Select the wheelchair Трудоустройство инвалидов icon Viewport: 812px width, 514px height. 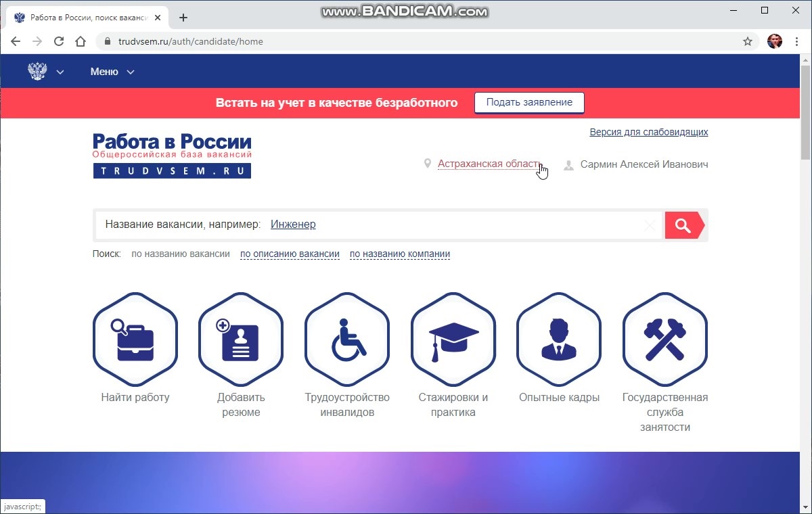pyautogui.click(x=347, y=339)
